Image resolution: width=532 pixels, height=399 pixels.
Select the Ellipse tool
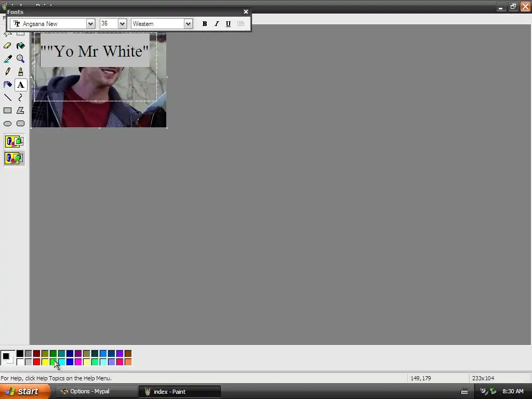coord(7,124)
